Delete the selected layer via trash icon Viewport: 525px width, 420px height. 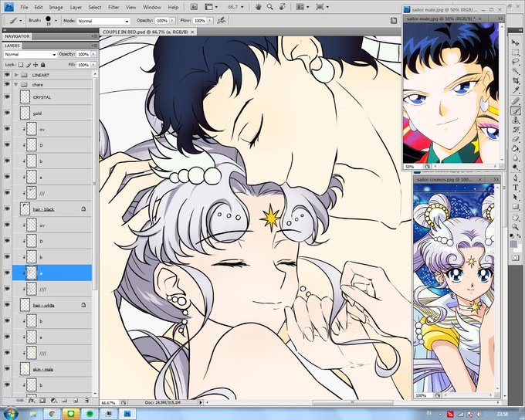(86, 400)
